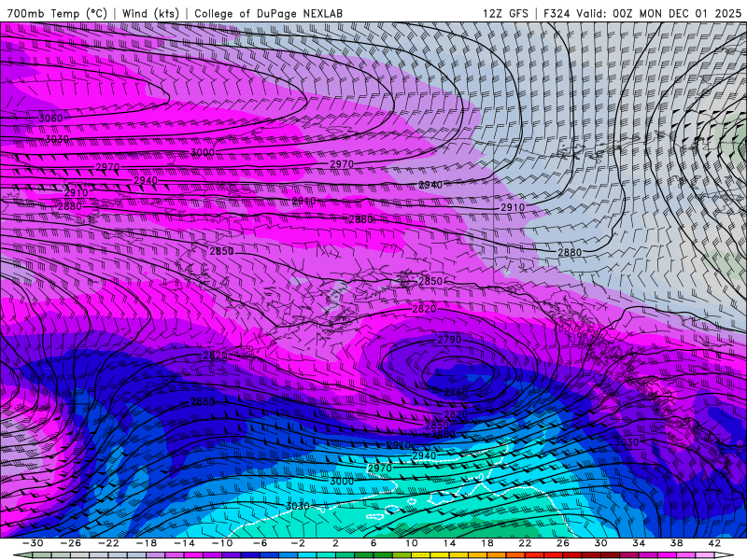Select the -18 color scale label

pyautogui.click(x=147, y=543)
